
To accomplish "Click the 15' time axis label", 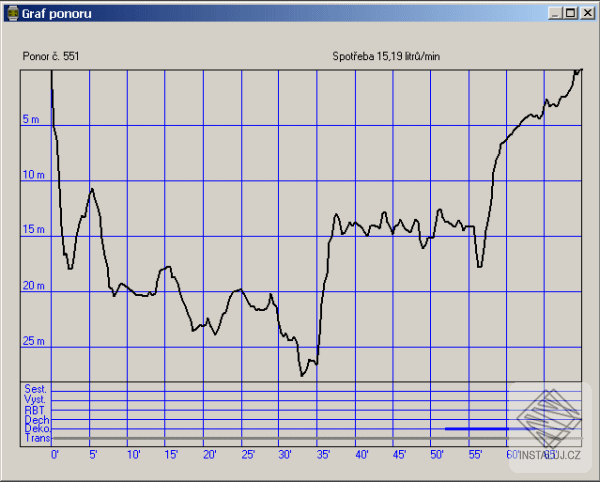I will click(x=171, y=454).
